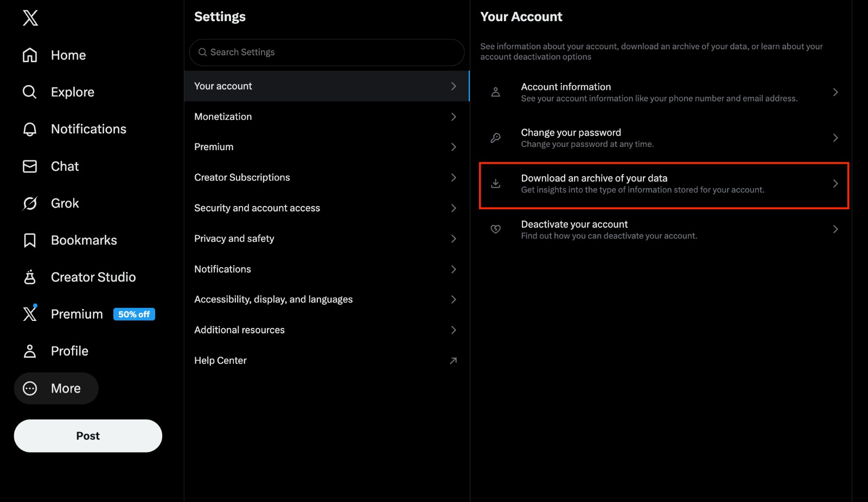868x502 pixels.
Task: Open Help Center via its external link arrow
Action: coord(454,360)
